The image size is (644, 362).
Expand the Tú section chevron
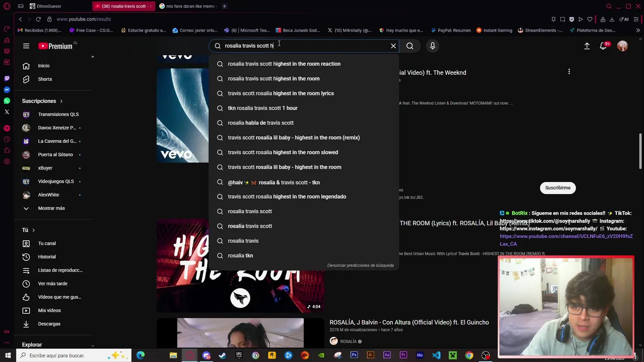pos(33,230)
